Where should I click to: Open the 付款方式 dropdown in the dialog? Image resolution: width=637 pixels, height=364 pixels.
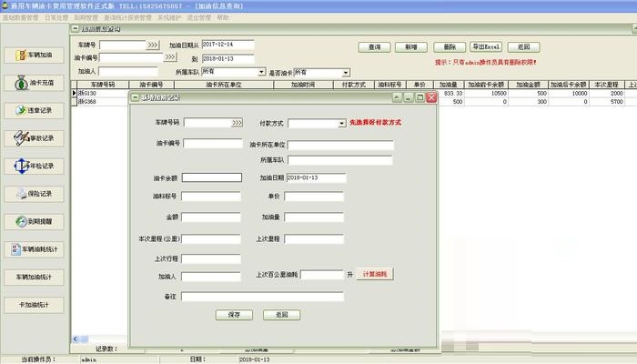[341, 123]
